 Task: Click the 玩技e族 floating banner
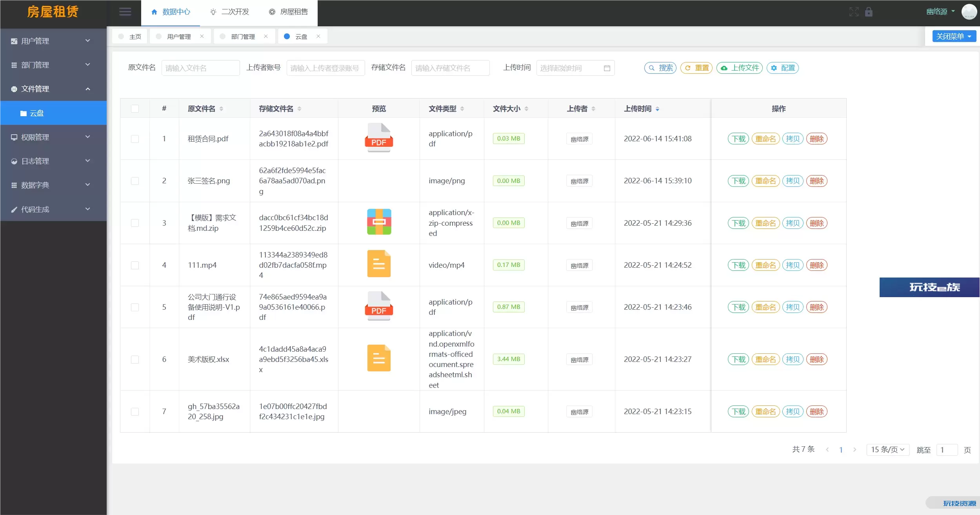[x=929, y=287]
